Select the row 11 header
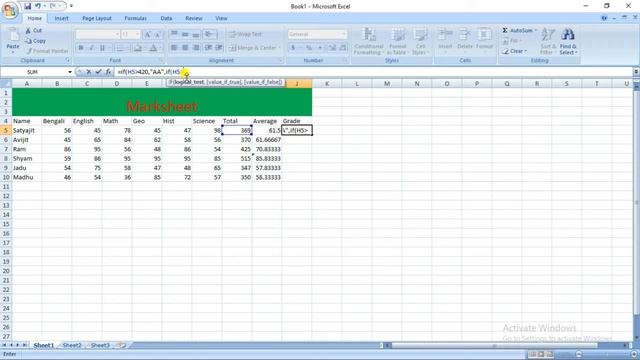Viewport: 640px width, 360px height. (6, 187)
